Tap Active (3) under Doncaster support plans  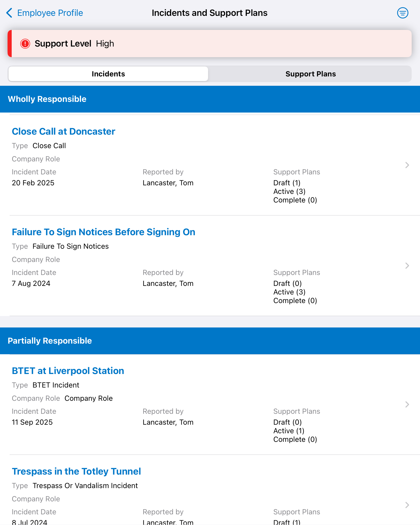point(289,192)
